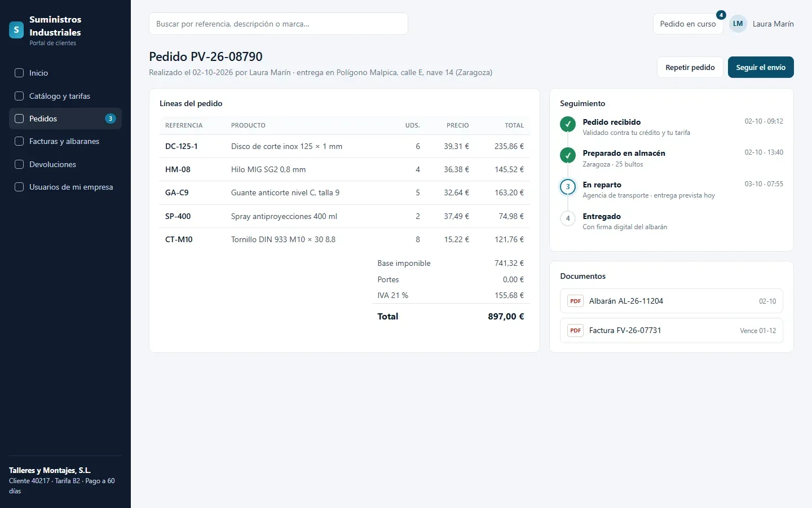Go to Inicio page
Screen dimensions: 812x508
65,73
